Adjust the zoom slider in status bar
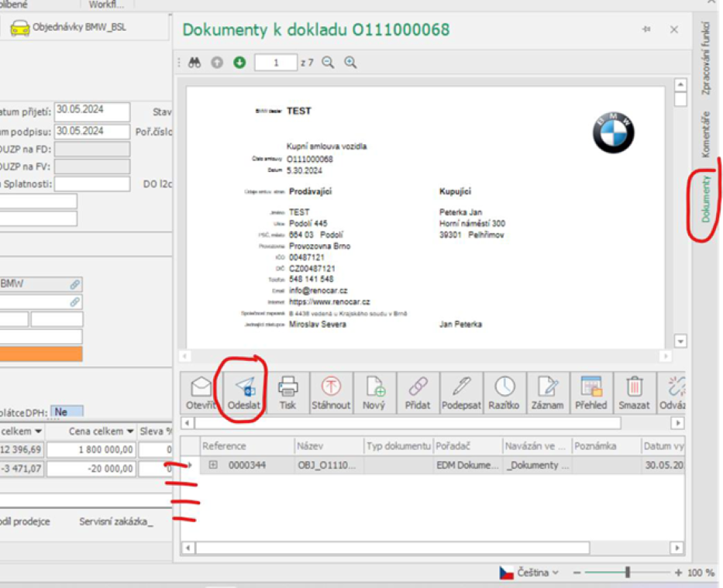This screenshot has width=723, height=588. pyautogui.click(x=627, y=573)
